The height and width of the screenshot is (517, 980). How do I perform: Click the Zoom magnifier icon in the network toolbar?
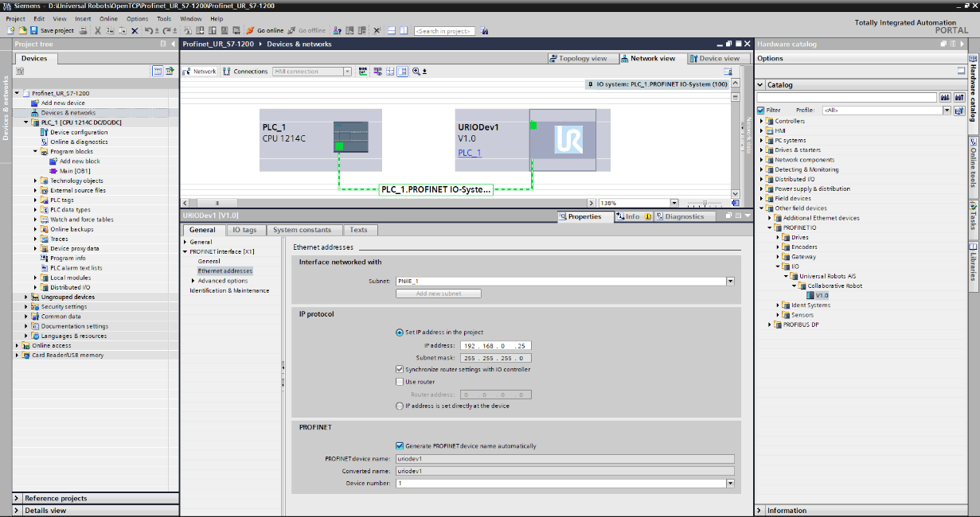(416, 72)
